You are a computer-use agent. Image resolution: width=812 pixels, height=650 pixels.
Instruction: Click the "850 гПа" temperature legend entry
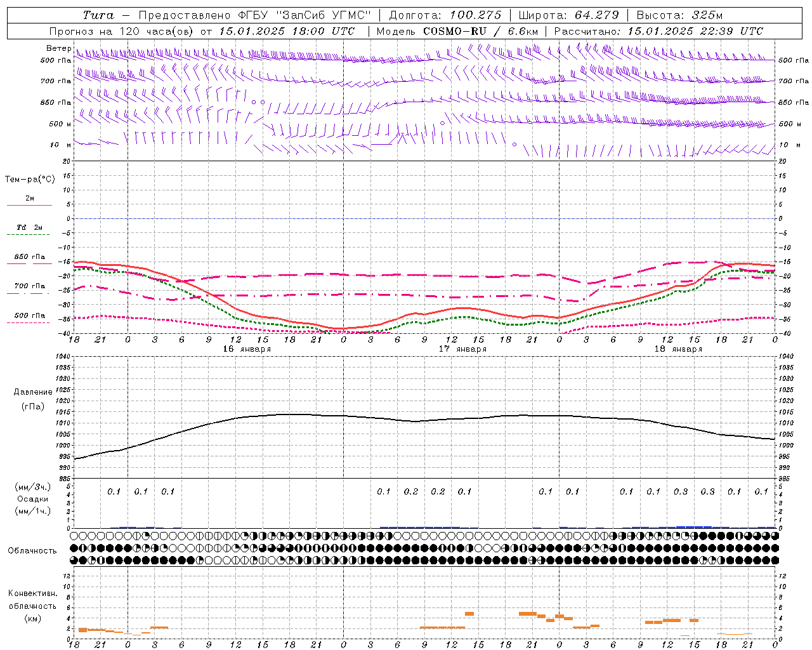point(30,257)
